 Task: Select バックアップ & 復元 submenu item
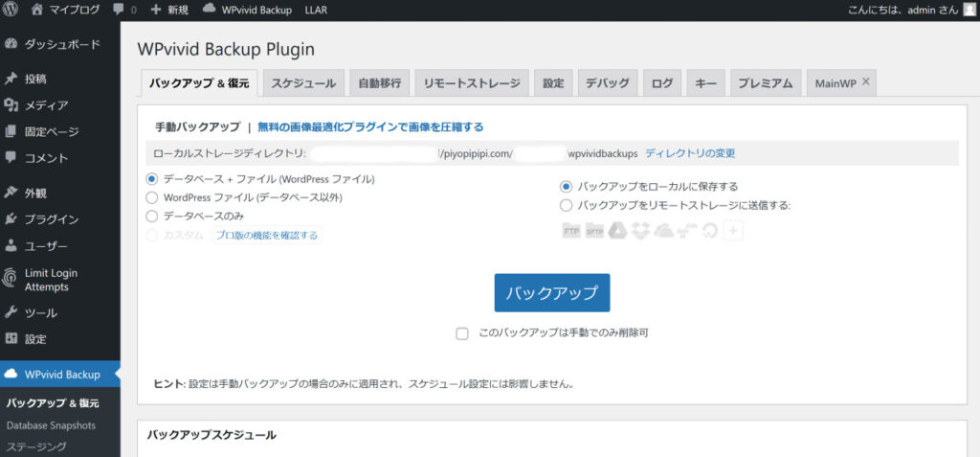coord(53,403)
